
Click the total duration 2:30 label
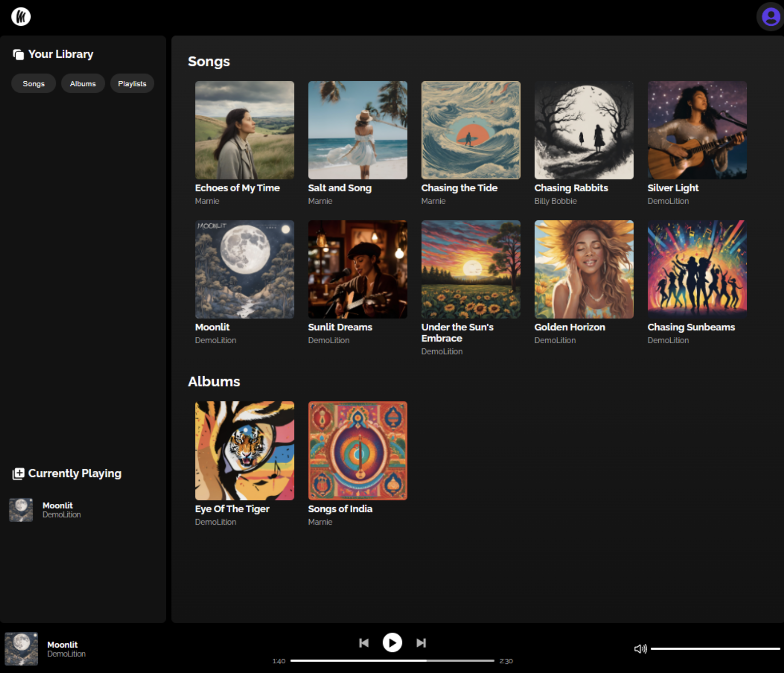click(506, 661)
